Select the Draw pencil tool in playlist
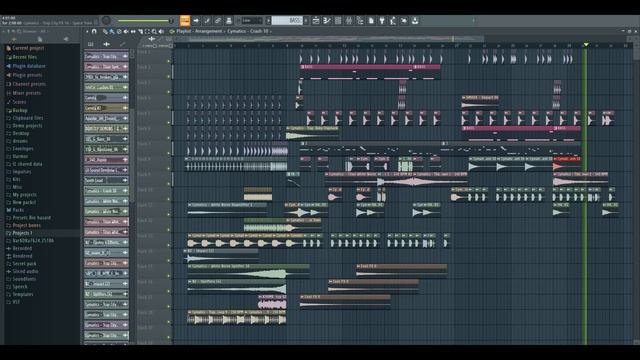Screen dimensions: 640x360 105,31
